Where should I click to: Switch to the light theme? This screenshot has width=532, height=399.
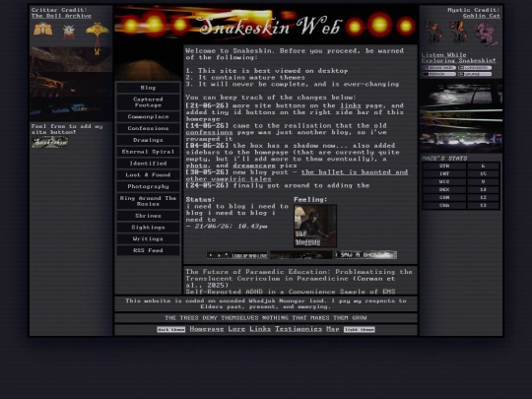[x=360, y=329]
